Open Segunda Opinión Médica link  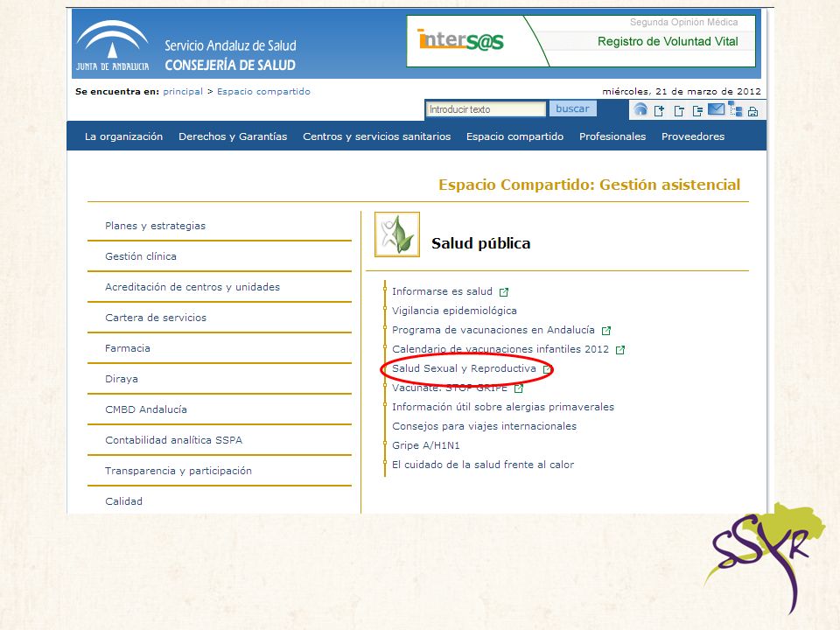tap(683, 22)
